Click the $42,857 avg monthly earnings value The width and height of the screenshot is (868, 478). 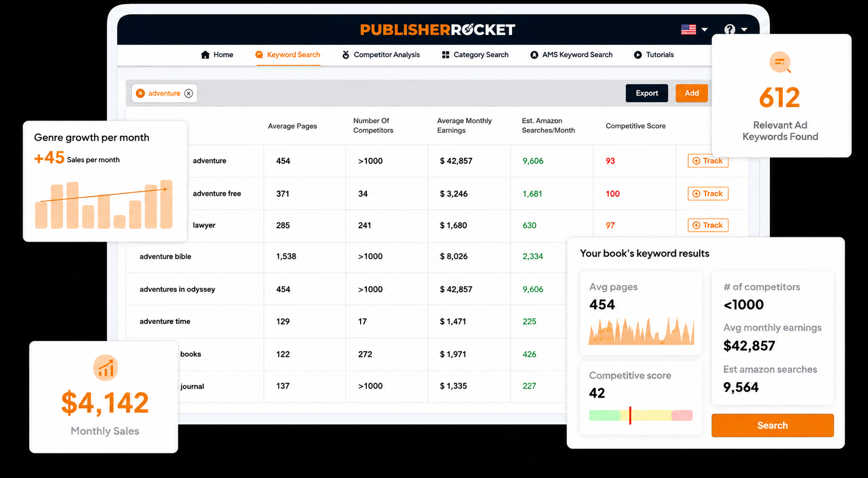749,346
